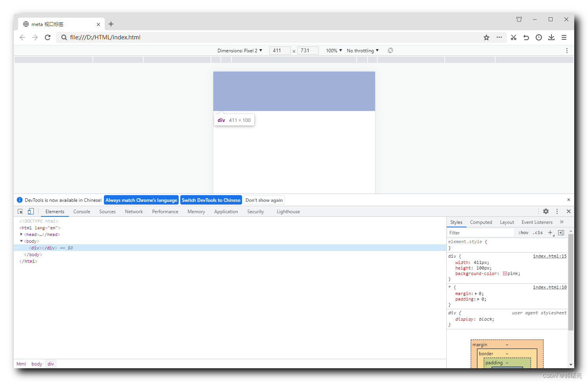The width and height of the screenshot is (588, 382).
Task: Open device toolbar more options menu
Action: 567,50
